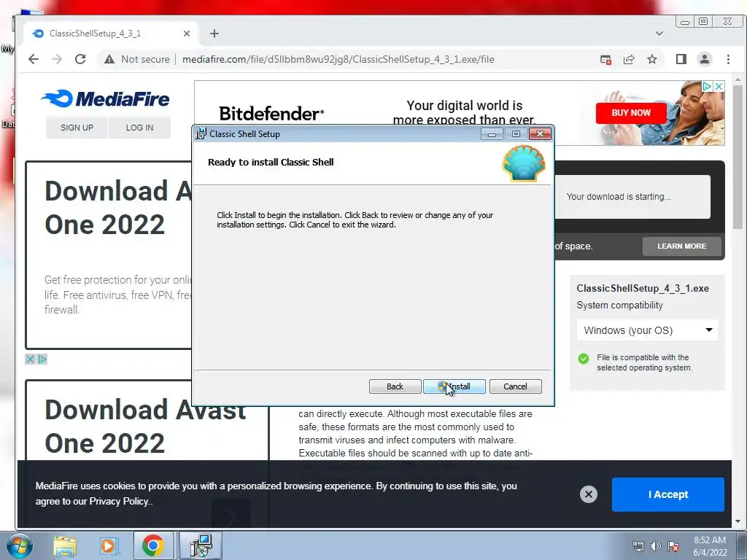747x560 pixels.
Task: Click the installer taskbar icon
Action: (x=201, y=545)
